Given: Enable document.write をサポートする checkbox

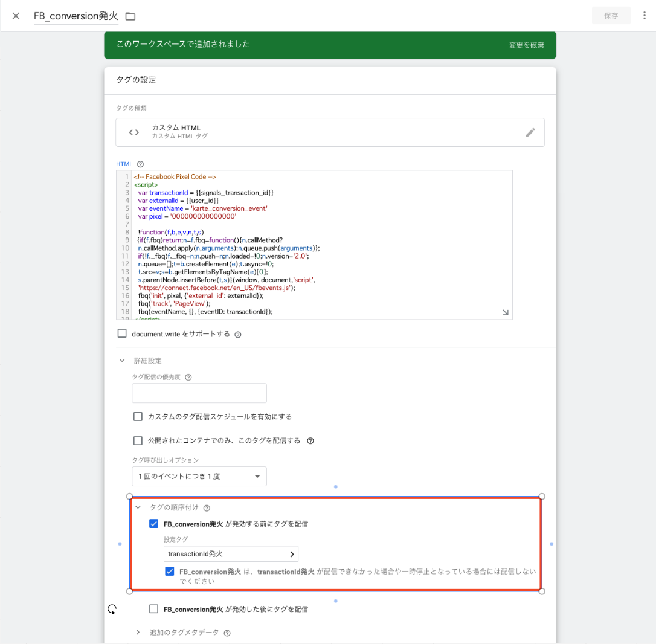Looking at the screenshot, I should [x=122, y=333].
